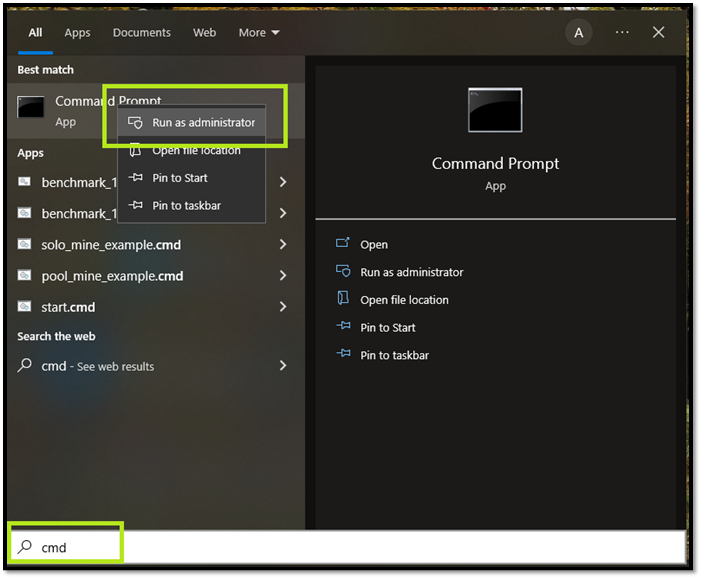Click the second benchmark_1 file icon
702x579 pixels.
(24, 213)
